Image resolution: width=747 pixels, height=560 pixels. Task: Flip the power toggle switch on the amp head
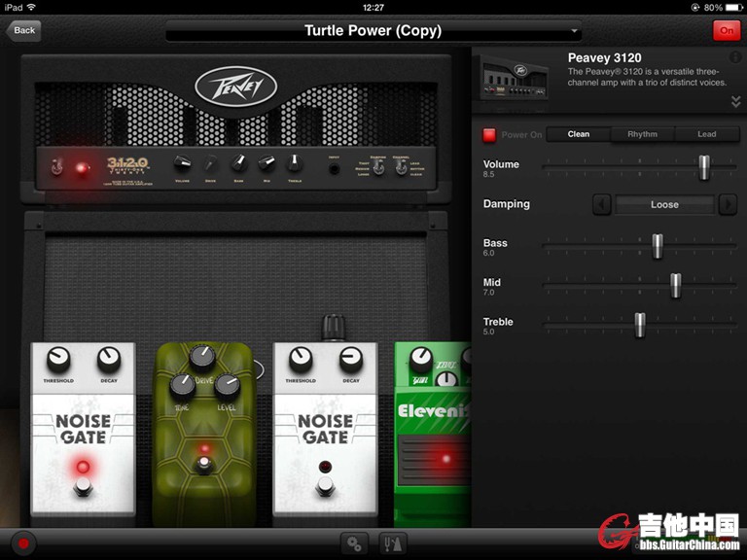56,166
